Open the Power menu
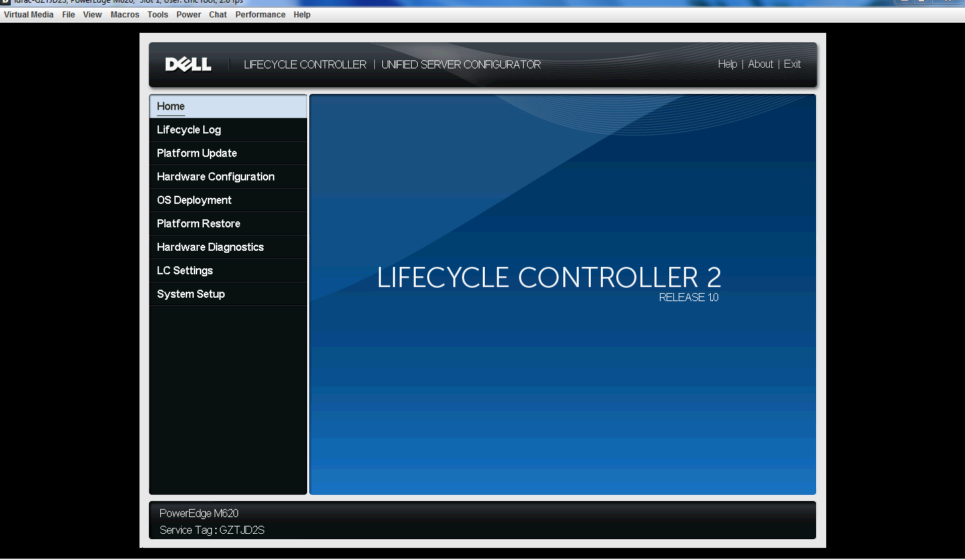This screenshot has width=965, height=560. [188, 15]
